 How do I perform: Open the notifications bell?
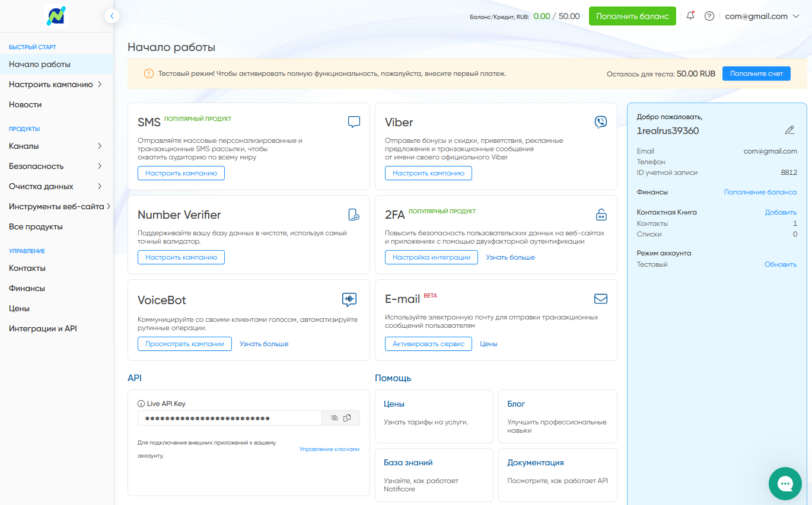click(x=690, y=16)
